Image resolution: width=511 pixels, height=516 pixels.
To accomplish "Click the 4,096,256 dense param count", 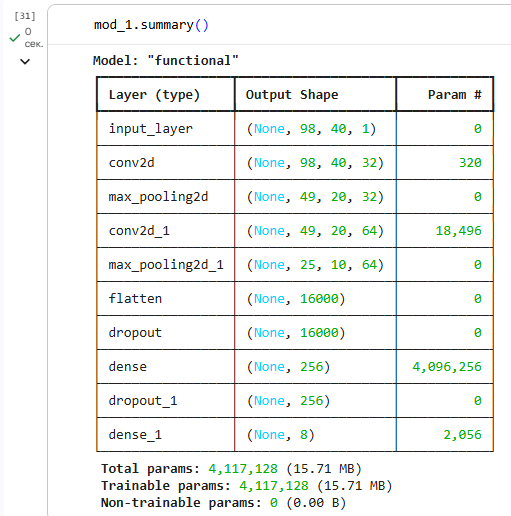I will [x=447, y=367].
